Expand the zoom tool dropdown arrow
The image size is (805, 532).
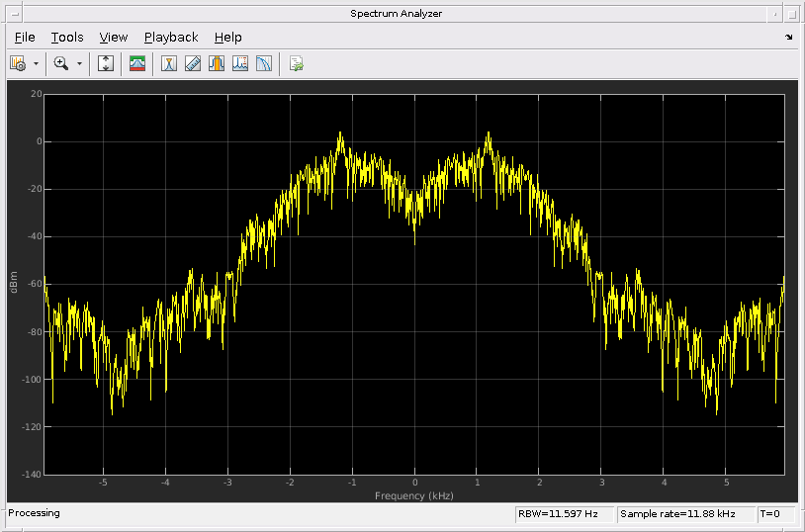point(79,63)
